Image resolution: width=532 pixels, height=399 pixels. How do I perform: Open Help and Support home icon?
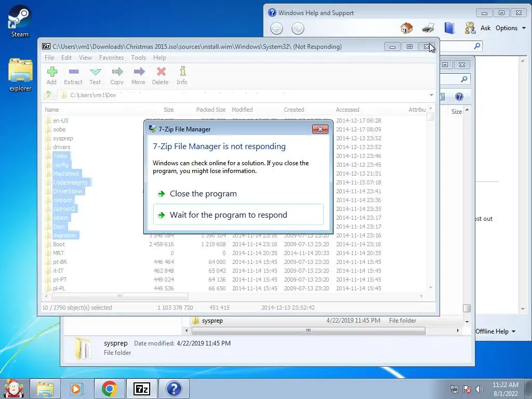click(406, 28)
